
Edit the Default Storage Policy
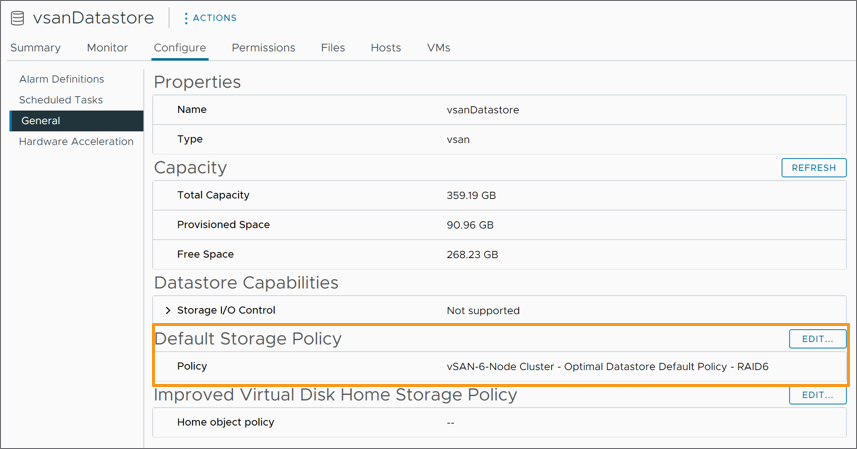point(817,339)
